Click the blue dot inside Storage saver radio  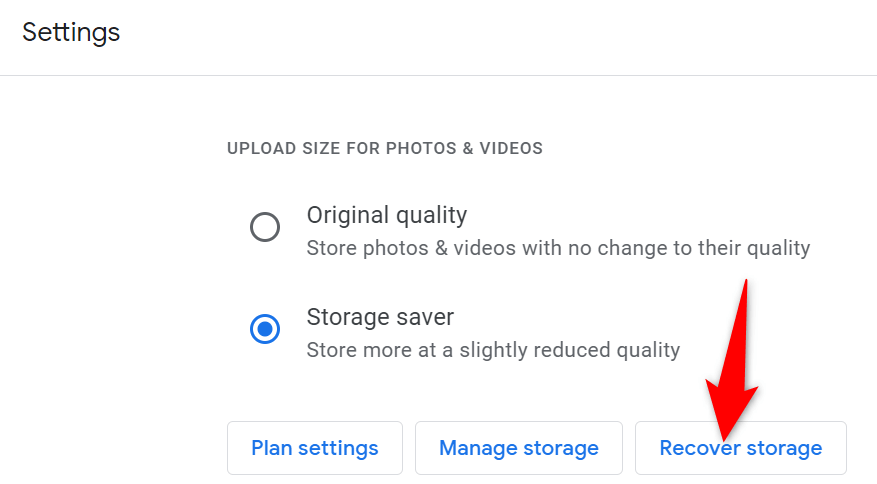coord(265,329)
